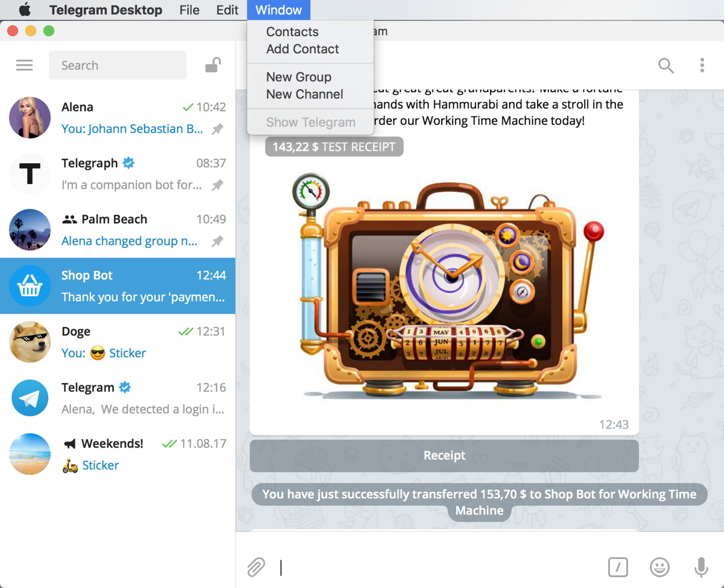Open the Edit menu

tap(227, 10)
